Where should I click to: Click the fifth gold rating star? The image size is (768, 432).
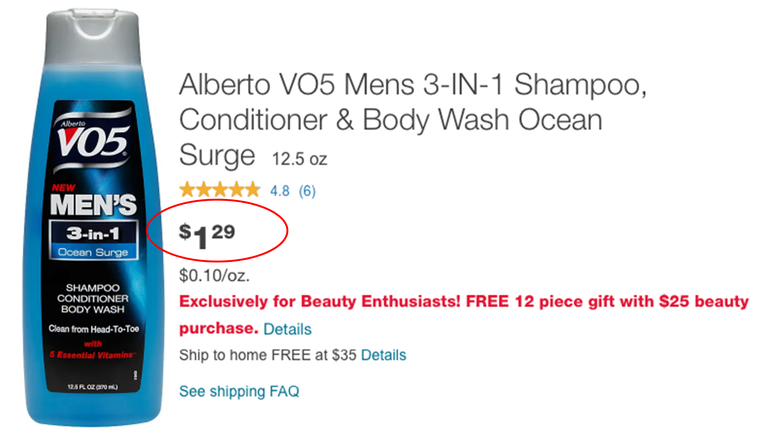[252, 190]
